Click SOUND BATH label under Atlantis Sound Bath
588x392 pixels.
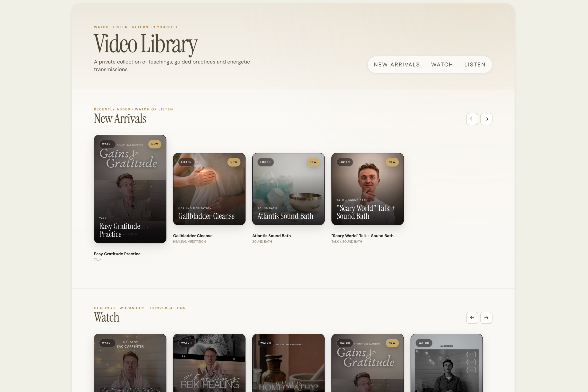click(262, 242)
